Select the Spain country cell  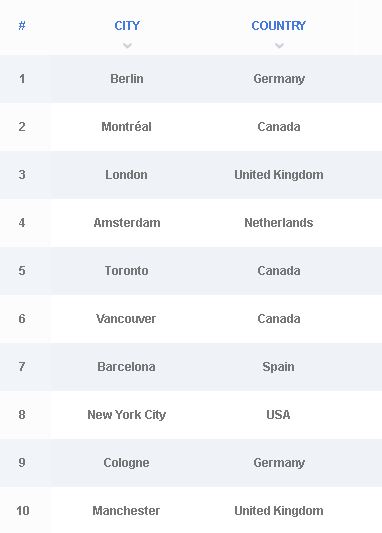tap(278, 366)
